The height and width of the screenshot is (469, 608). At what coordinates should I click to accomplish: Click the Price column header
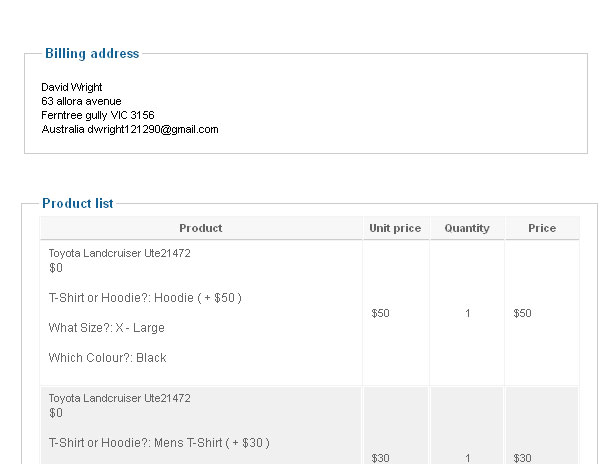[x=542, y=228]
